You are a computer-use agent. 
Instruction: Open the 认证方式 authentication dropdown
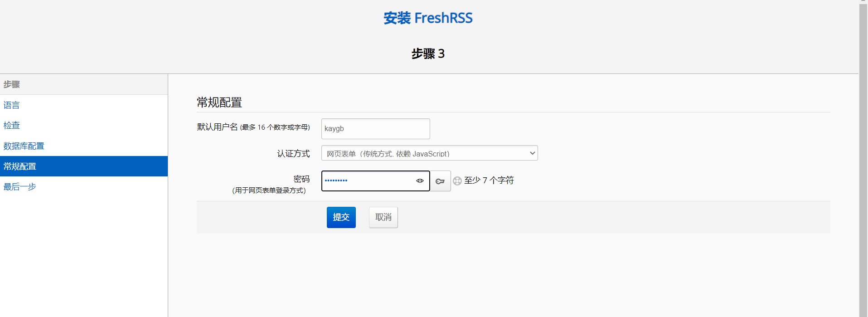click(x=429, y=153)
